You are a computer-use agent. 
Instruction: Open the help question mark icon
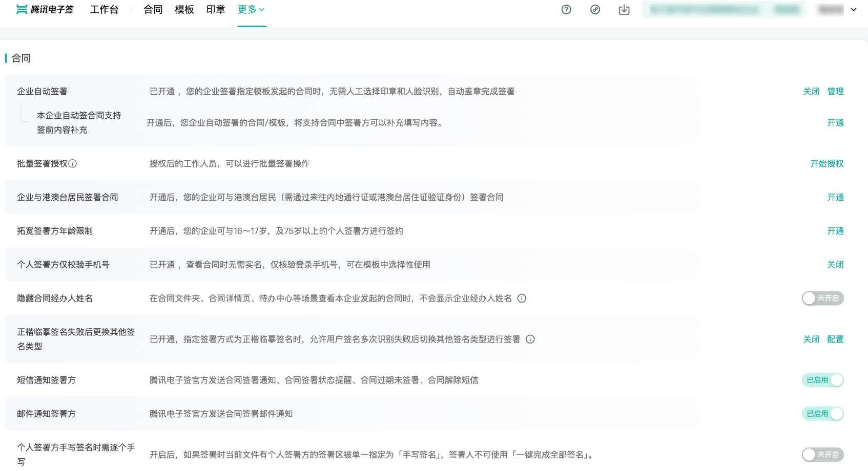point(566,10)
